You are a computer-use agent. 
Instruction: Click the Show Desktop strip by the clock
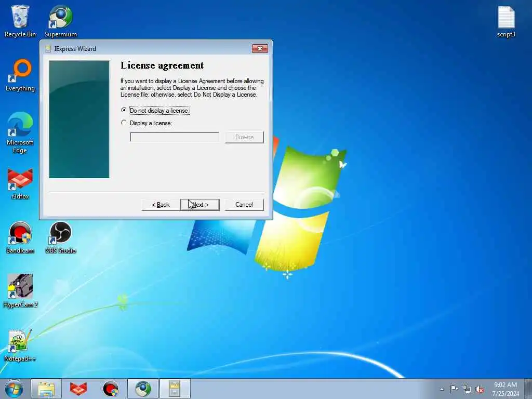(x=528, y=389)
